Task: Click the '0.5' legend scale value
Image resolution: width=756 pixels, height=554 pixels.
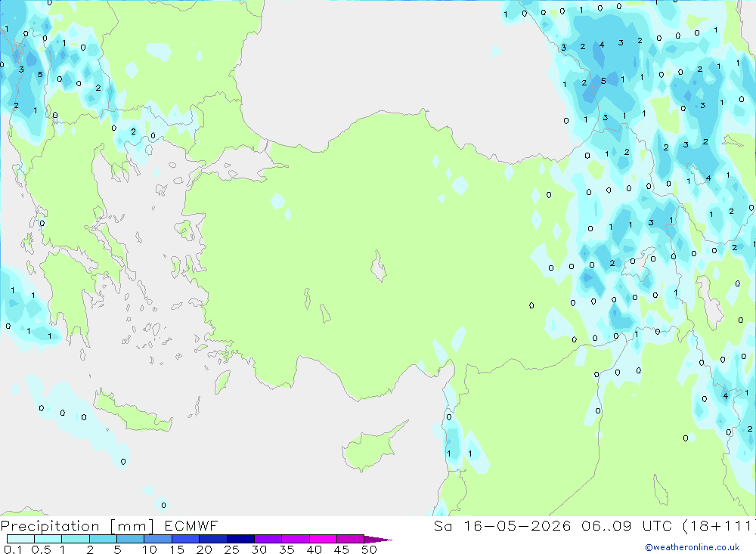Action: tap(41, 549)
